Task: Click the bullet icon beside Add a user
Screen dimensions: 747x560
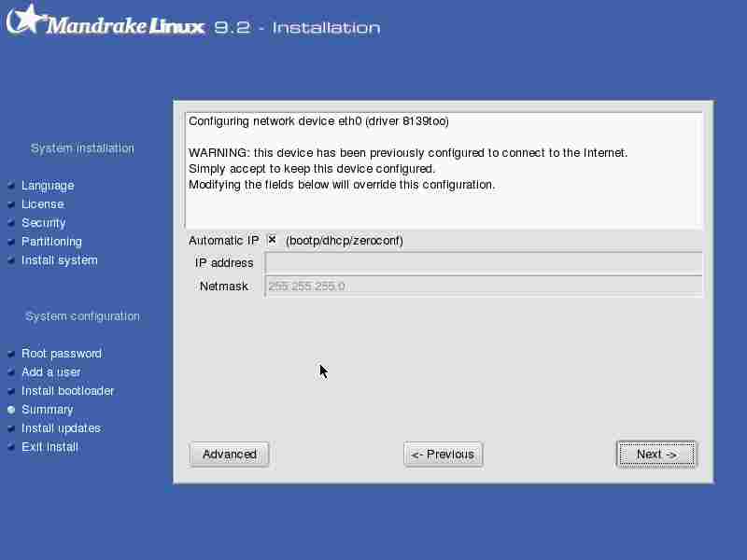Action: pos(11,372)
